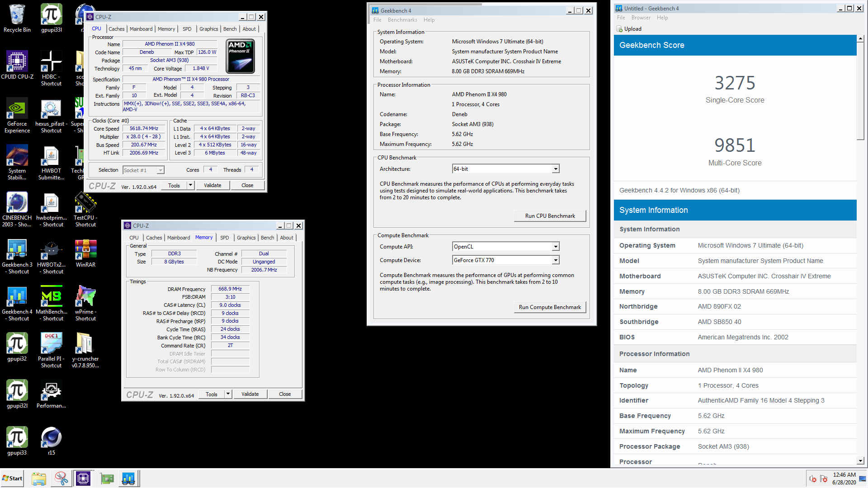Click Windows Explorer taskbar icon
Screen dimensions: 868x488
tap(39, 479)
